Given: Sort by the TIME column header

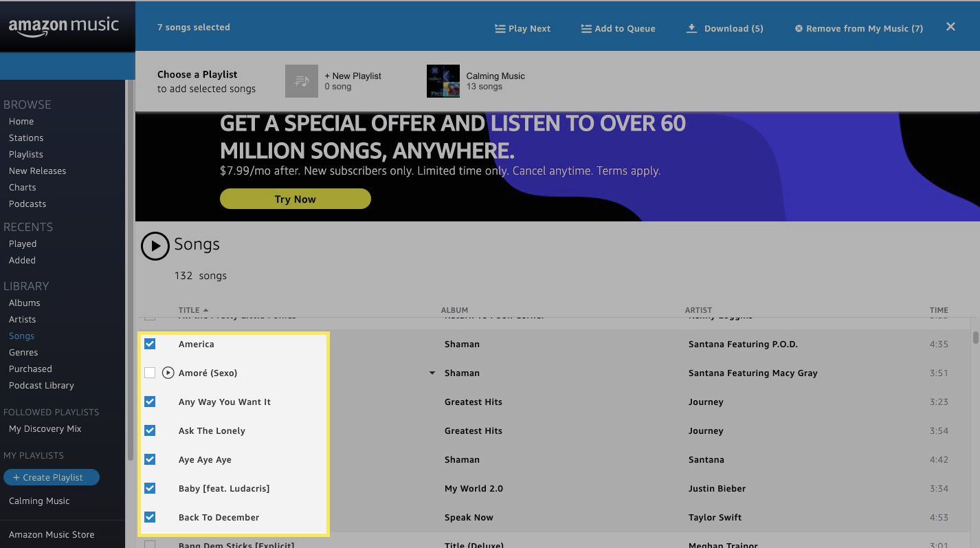Looking at the screenshot, I should [939, 310].
